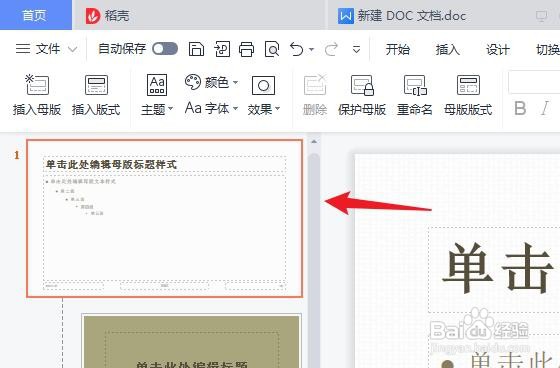Click the 主题 icon
The height and width of the screenshot is (368, 560).
click(x=157, y=85)
